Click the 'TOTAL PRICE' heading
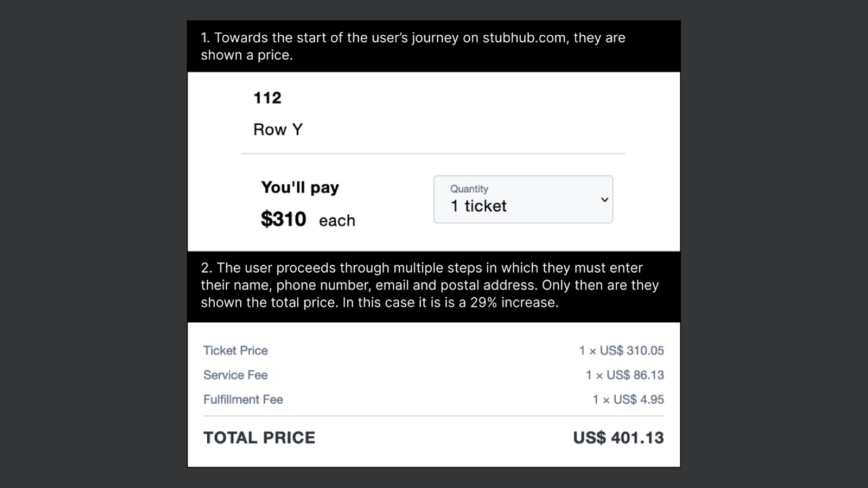 pyautogui.click(x=259, y=438)
